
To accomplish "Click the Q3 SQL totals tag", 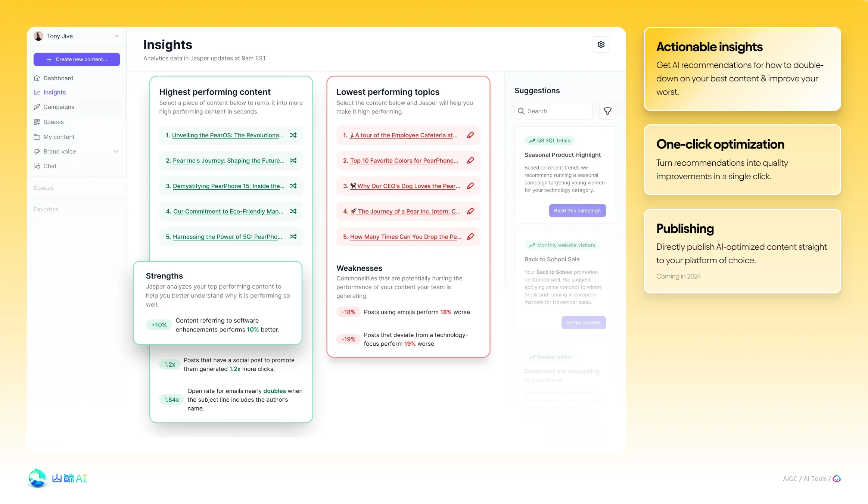I will pyautogui.click(x=549, y=141).
